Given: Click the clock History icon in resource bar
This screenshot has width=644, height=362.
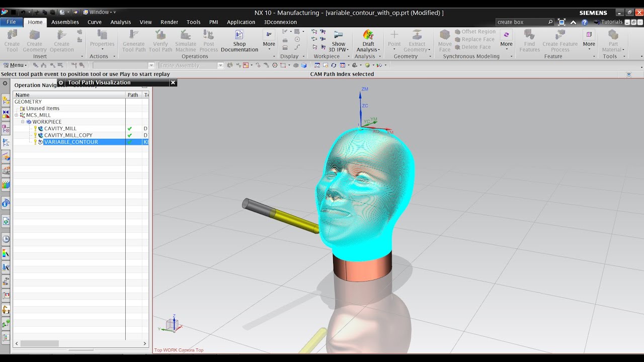Looking at the screenshot, I should (x=6, y=239).
